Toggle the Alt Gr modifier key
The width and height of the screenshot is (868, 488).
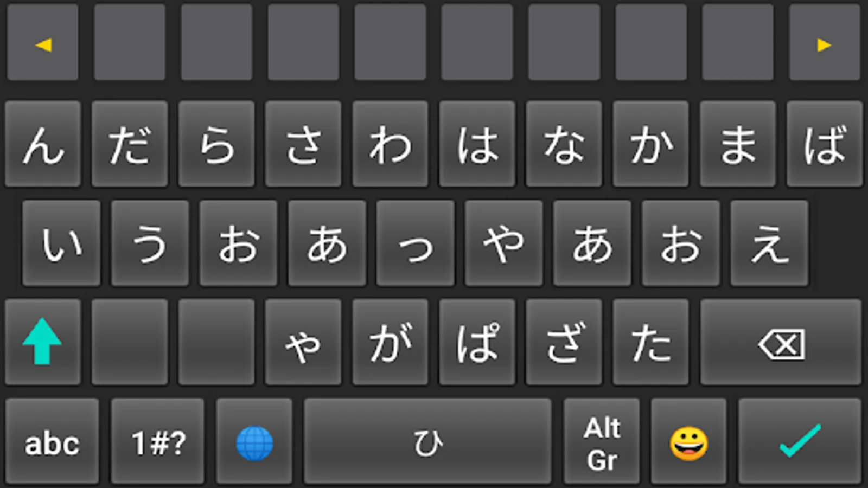pos(602,441)
